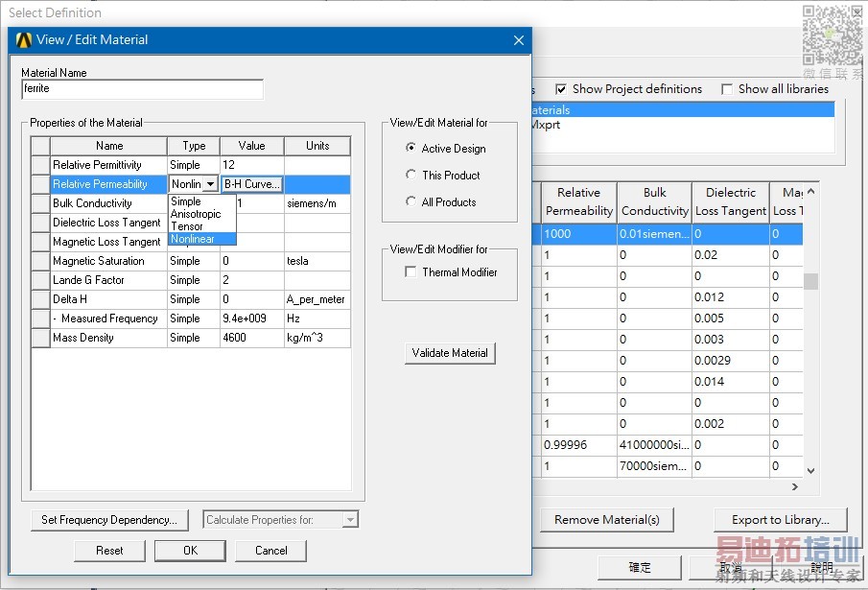Select Simple from the type list
The height and width of the screenshot is (590, 868).
[x=186, y=201]
